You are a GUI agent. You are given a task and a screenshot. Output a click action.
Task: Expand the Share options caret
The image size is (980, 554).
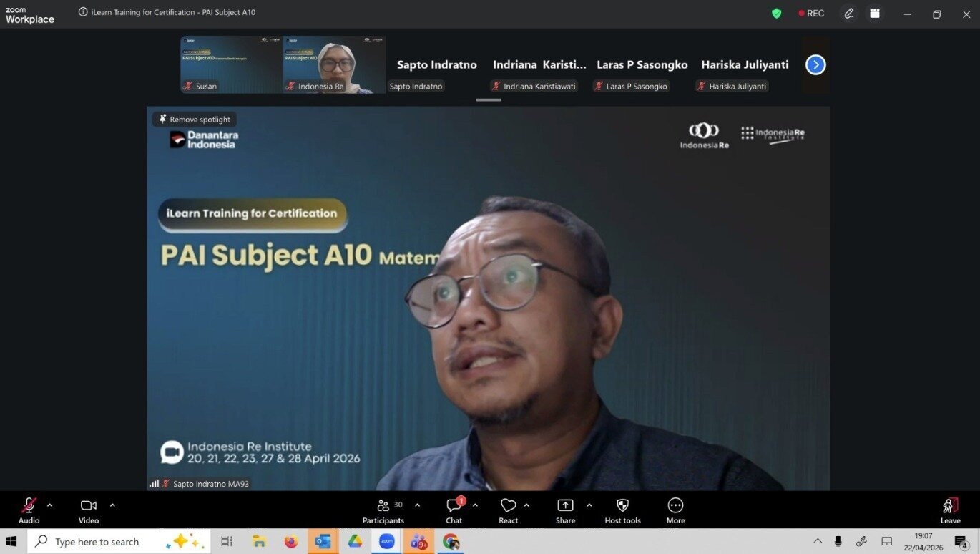pos(589,505)
